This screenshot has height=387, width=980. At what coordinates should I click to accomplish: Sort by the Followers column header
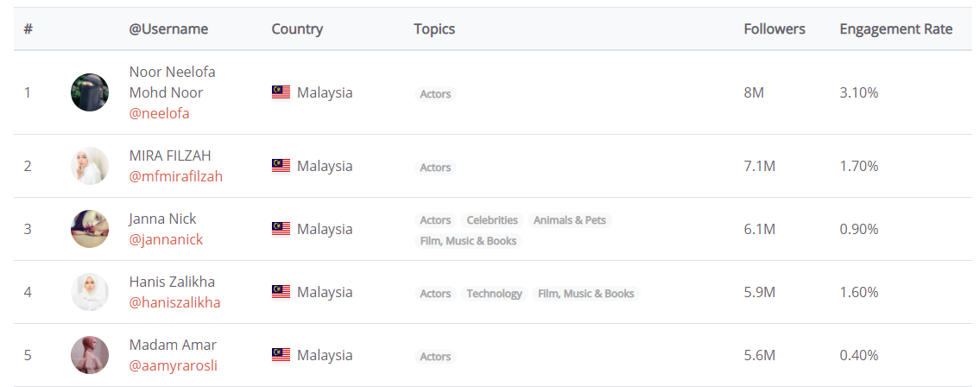[774, 29]
